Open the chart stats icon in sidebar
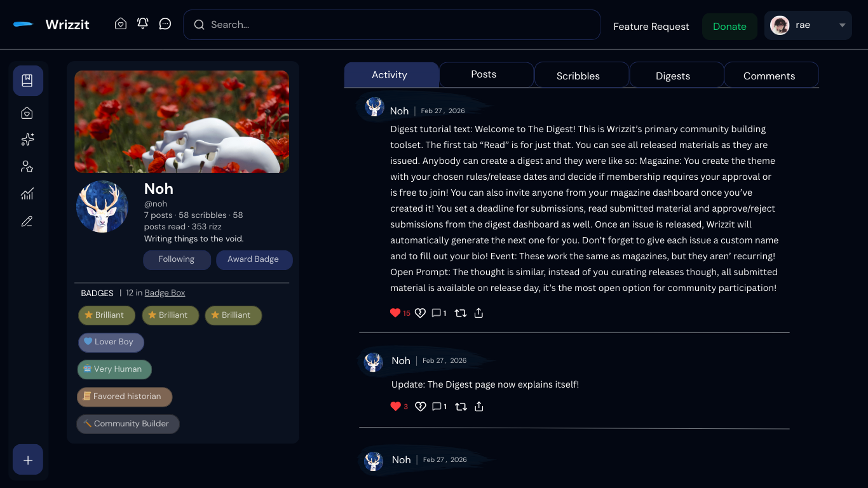This screenshot has height=488, width=868. tap(27, 194)
